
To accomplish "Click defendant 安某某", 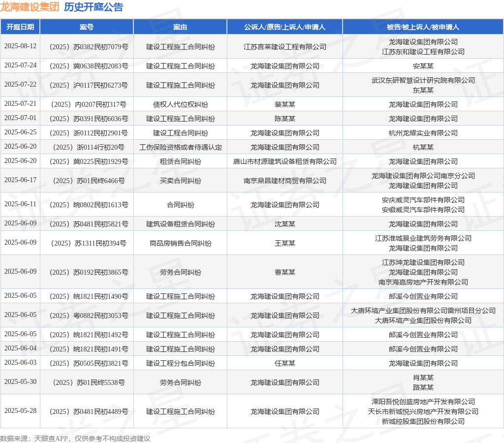I will coord(423,66).
